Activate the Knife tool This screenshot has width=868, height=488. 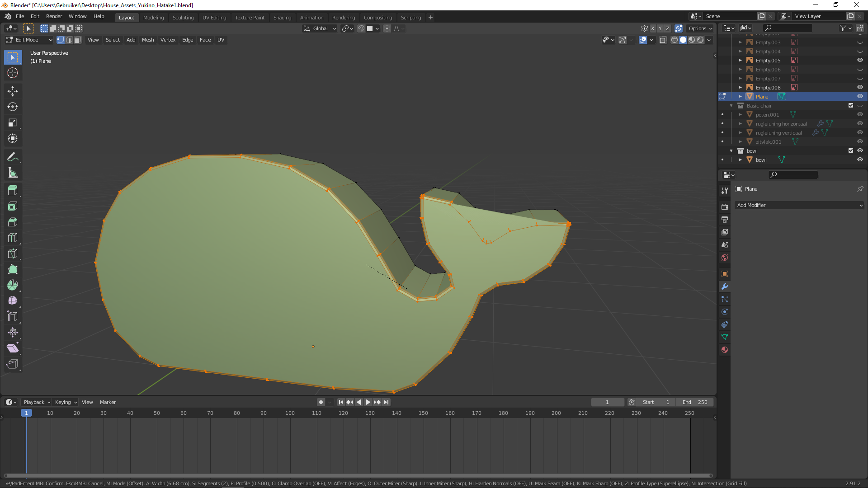pos(13,254)
